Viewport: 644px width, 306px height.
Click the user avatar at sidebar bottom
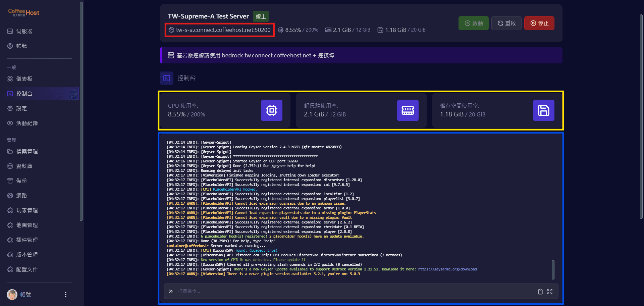coord(12,295)
